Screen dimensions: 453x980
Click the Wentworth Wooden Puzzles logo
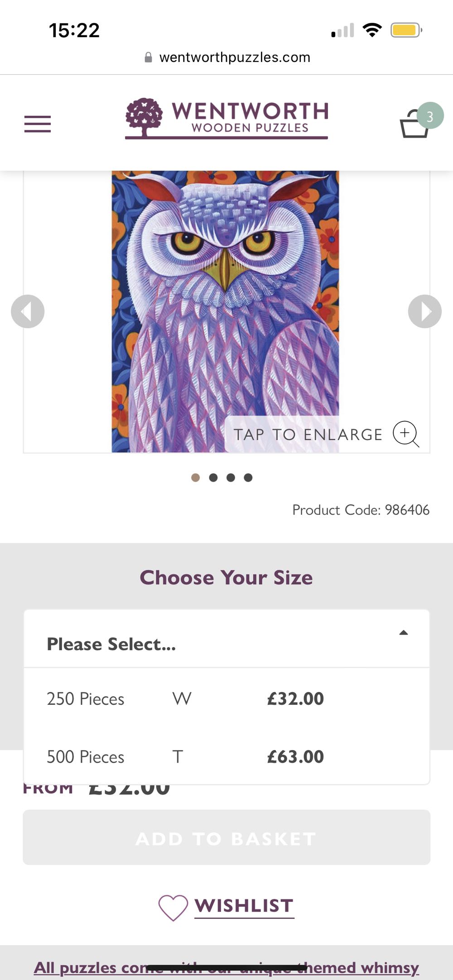coord(226,119)
